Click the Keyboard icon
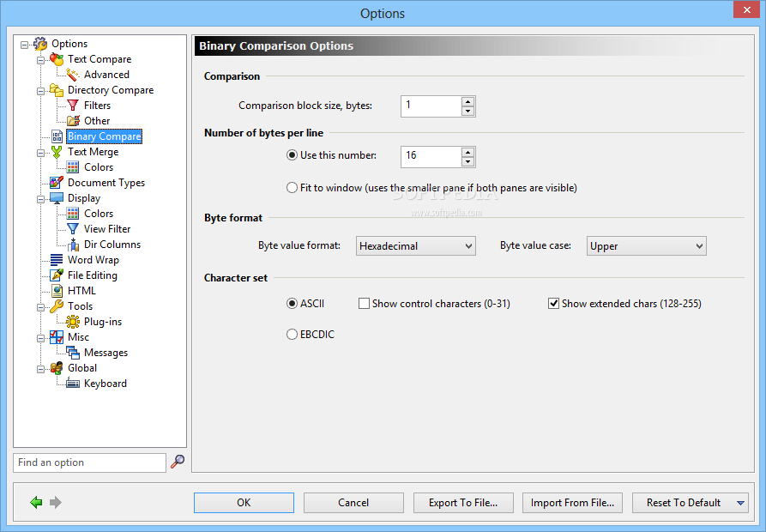 [73, 384]
